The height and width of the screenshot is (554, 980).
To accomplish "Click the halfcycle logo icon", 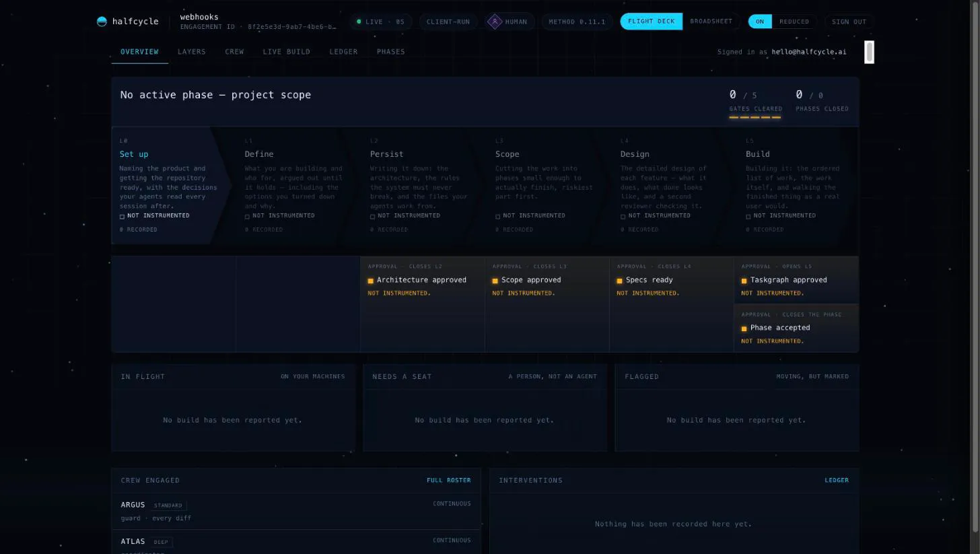I will point(102,22).
